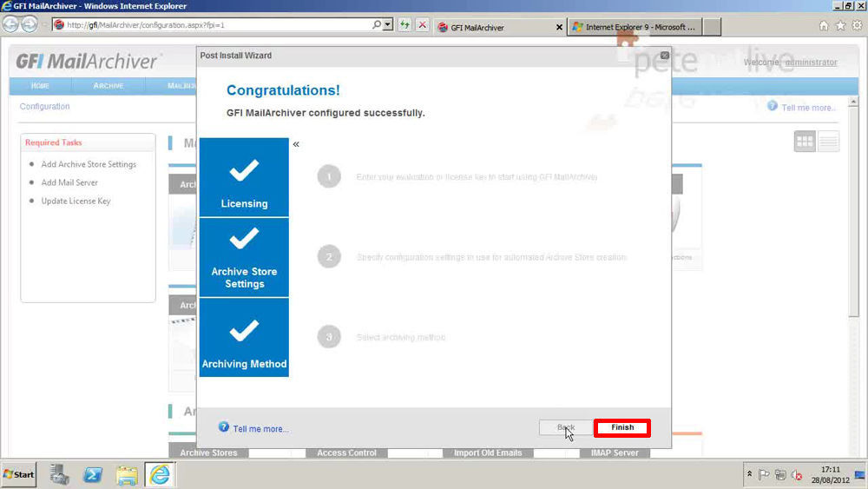
Task: Click the step 2 number circle
Action: pos(329,257)
